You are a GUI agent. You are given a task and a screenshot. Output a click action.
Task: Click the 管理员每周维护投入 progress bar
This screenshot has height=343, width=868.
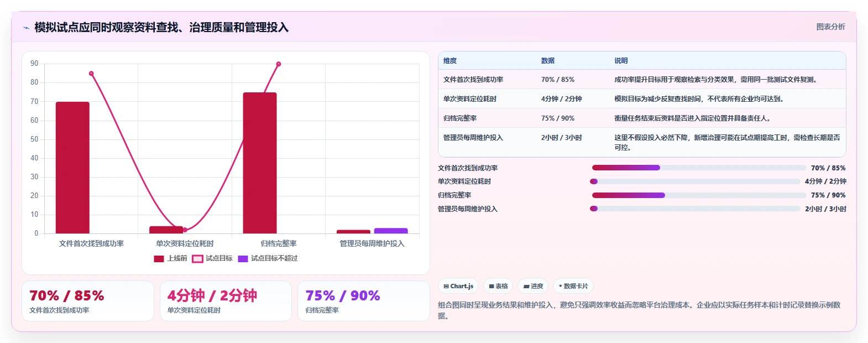tap(695, 209)
